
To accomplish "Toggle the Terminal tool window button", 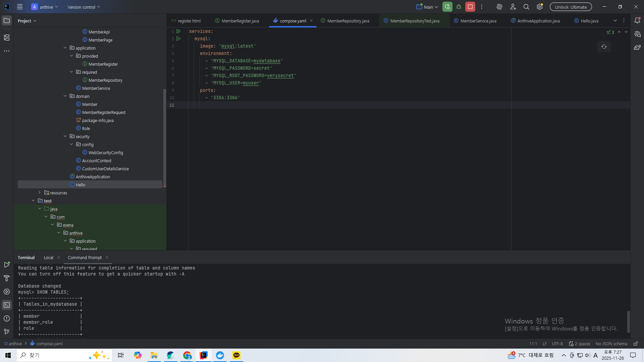I will [x=7, y=305].
